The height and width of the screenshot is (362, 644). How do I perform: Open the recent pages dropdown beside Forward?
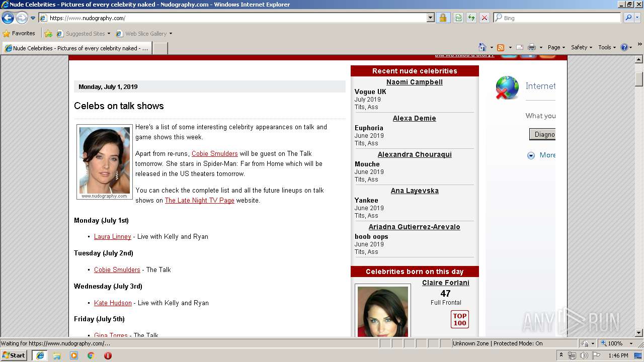[33, 18]
